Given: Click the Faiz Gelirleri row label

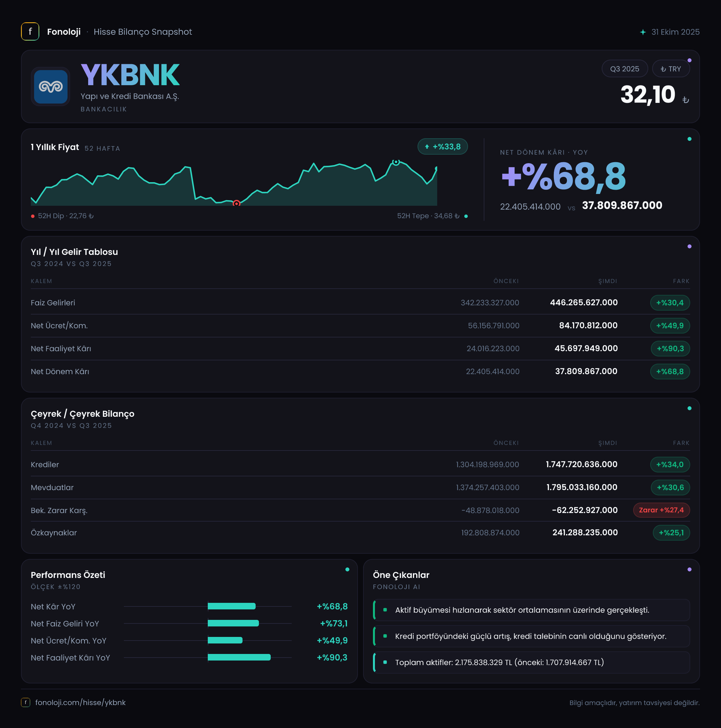Looking at the screenshot, I should [53, 303].
